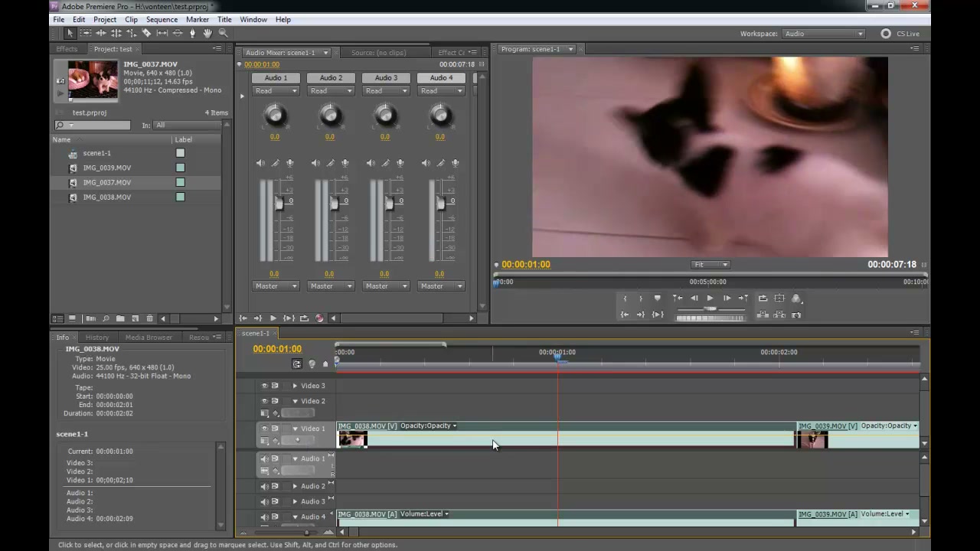Click the timeline current timecode display
Image resolution: width=980 pixels, height=551 pixels.
click(277, 349)
